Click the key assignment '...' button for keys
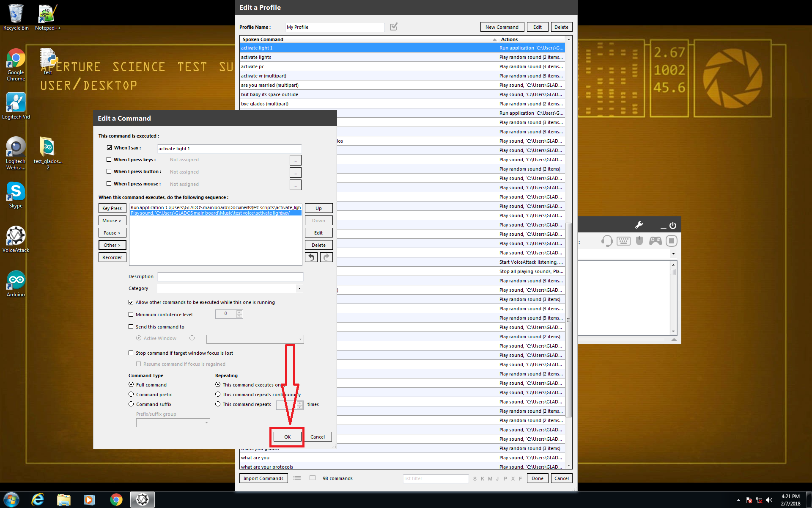 tap(295, 160)
